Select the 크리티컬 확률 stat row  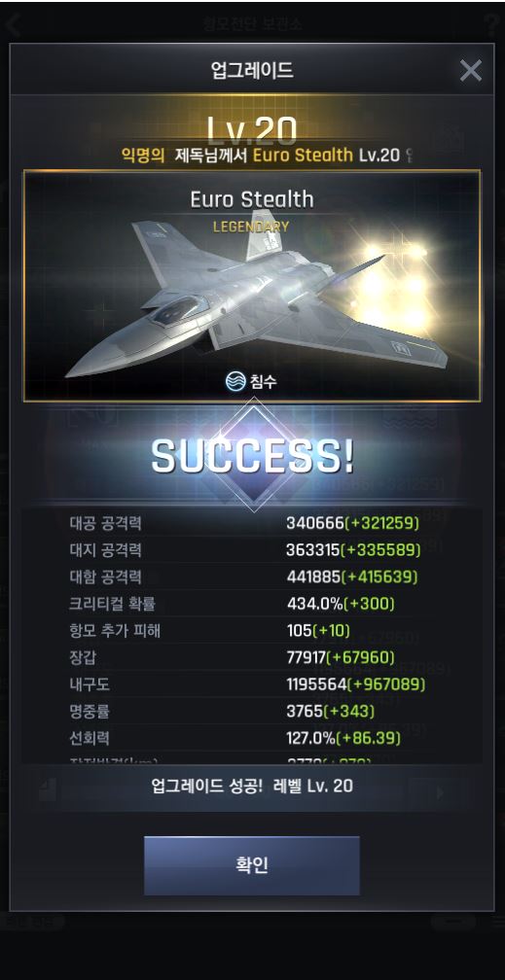252,604
